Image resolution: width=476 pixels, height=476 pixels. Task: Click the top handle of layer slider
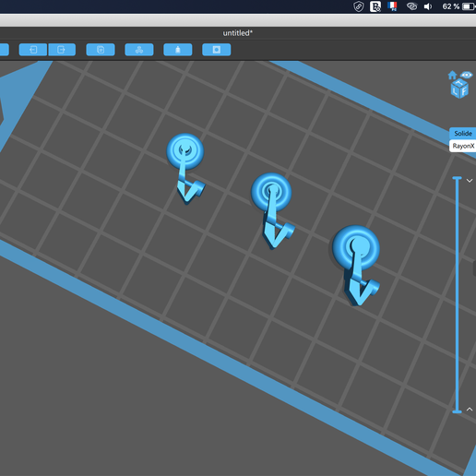point(458,178)
